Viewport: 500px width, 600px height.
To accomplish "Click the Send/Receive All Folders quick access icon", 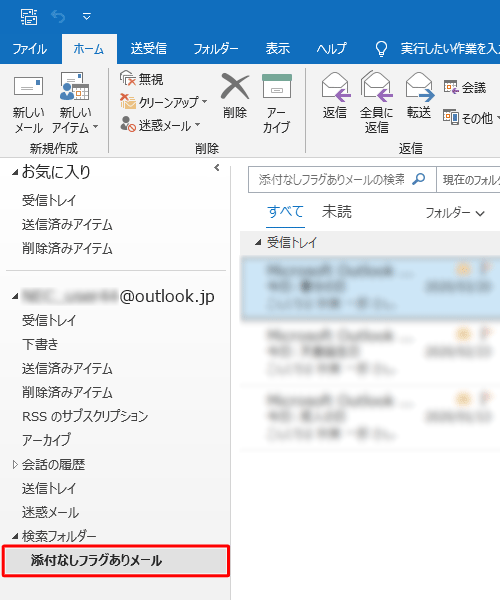I will (29, 17).
